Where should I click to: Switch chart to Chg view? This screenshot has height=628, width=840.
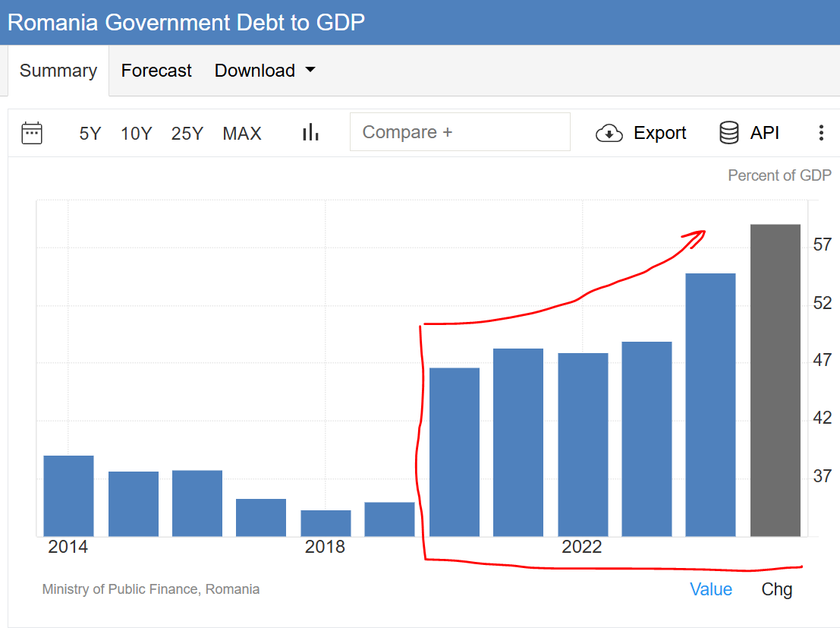point(777,589)
